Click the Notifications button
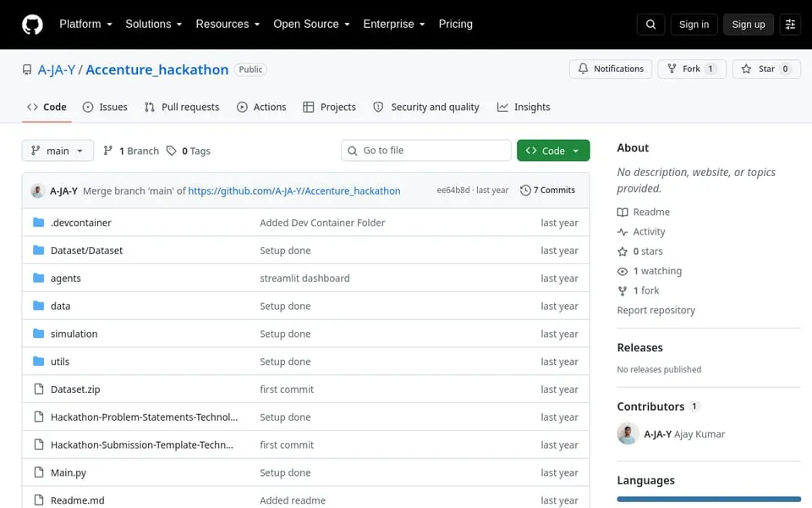 pyautogui.click(x=611, y=69)
